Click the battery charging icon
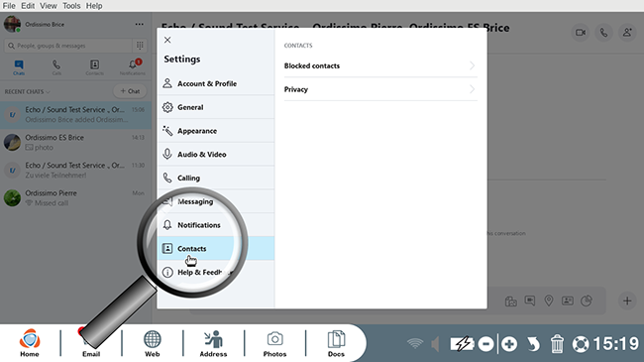The width and height of the screenshot is (644, 362). point(462,344)
